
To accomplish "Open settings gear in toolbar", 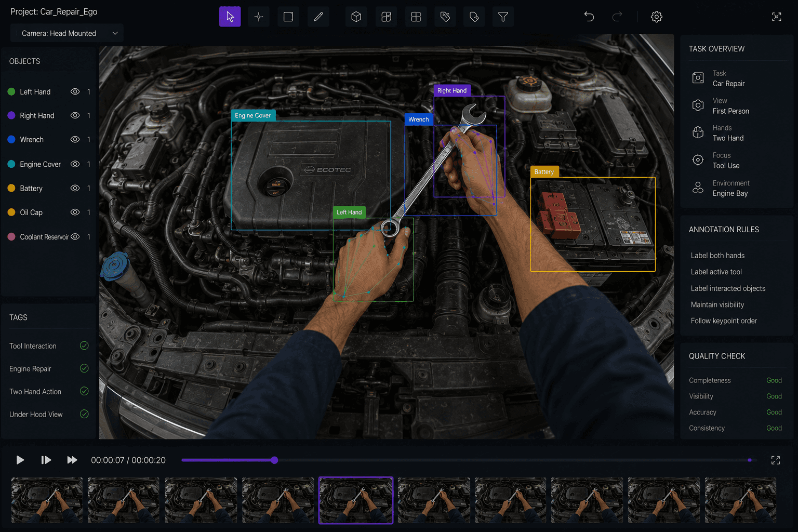I will 656,17.
